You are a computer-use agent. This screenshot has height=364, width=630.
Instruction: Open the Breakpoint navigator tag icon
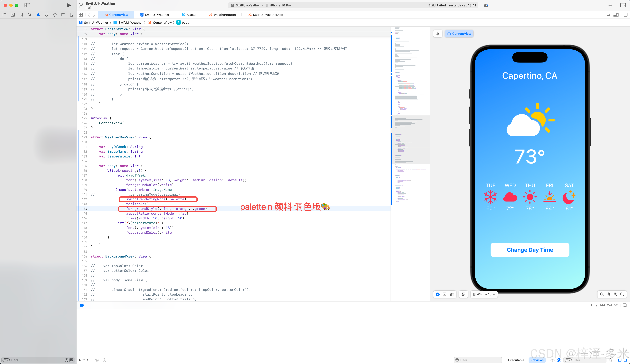click(x=63, y=15)
